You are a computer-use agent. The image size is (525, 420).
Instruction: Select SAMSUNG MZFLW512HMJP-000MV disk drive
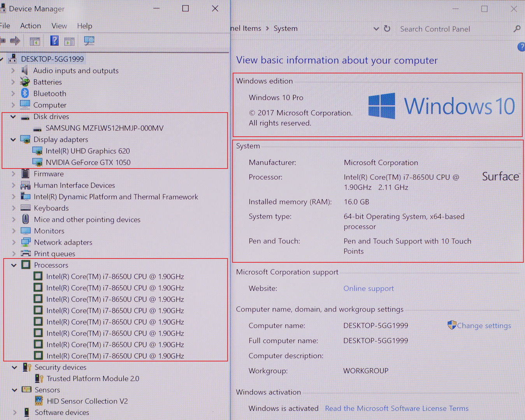[104, 128]
